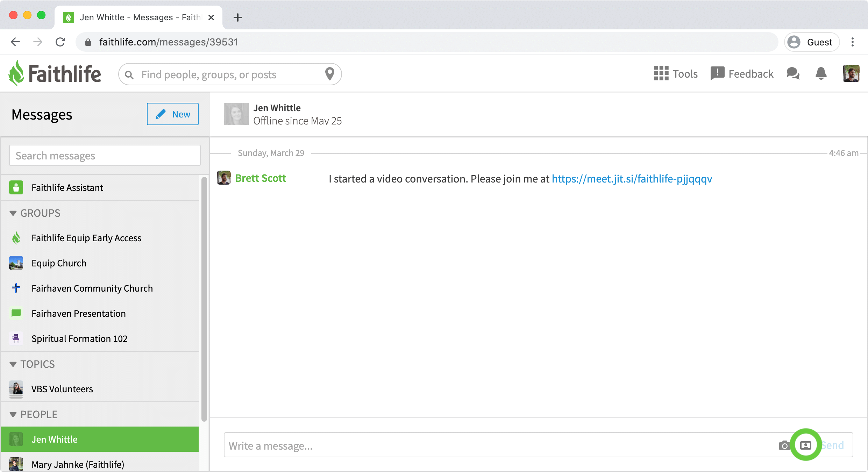
Task: Click the browser address bar
Action: pos(427,42)
